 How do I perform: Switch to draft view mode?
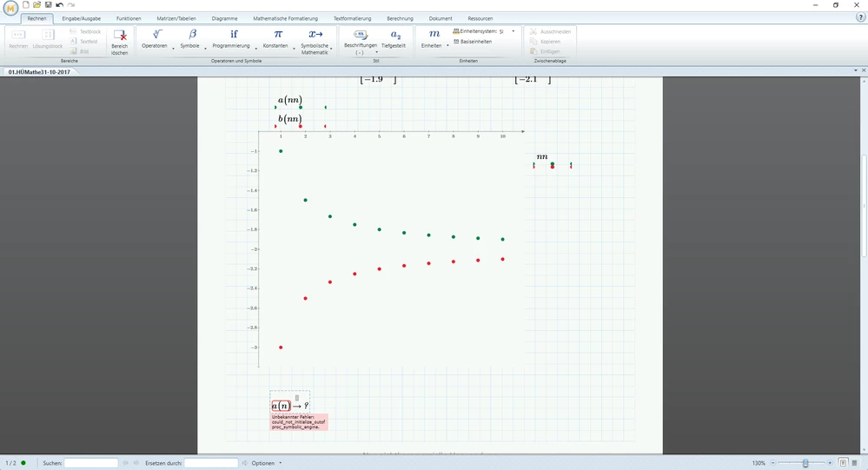point(855,463)
